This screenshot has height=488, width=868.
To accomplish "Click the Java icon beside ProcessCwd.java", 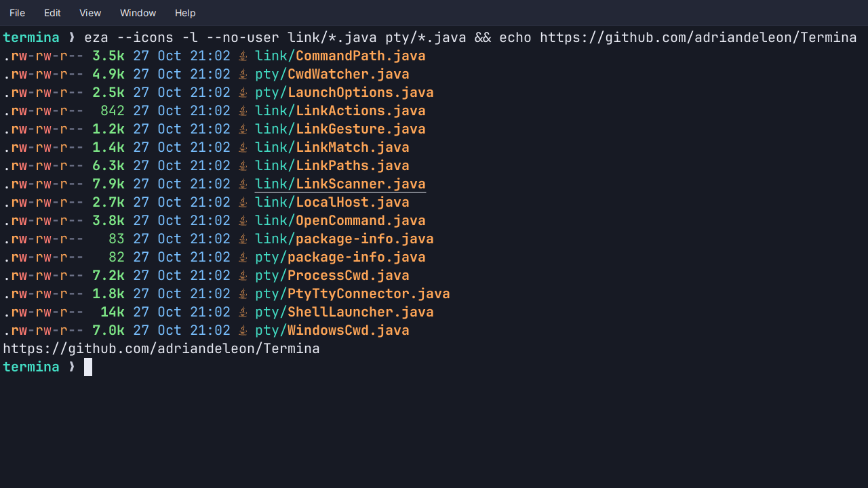I will [243, 275].
